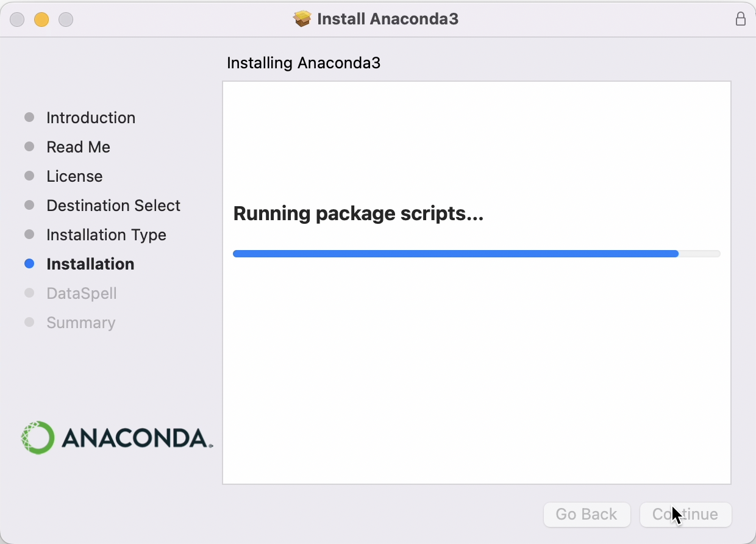Click the package box icon in title bar
Screen dimensions: 756x544
point(302,18)
